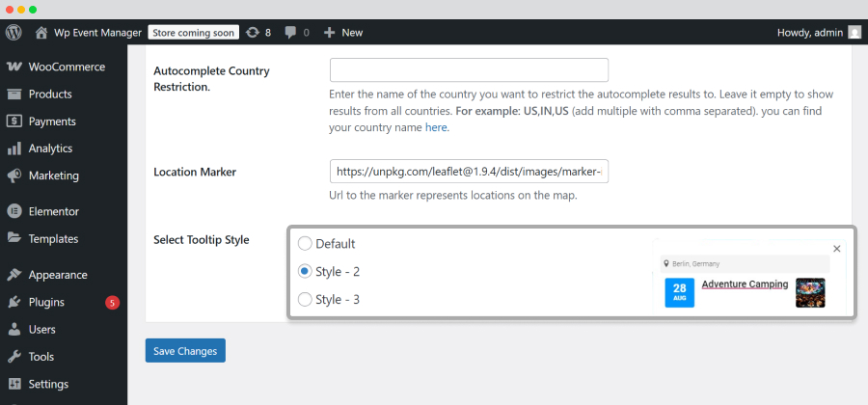Click the Select Tooltip Style label
The image size is (868, 405).
tap(202, 240)
